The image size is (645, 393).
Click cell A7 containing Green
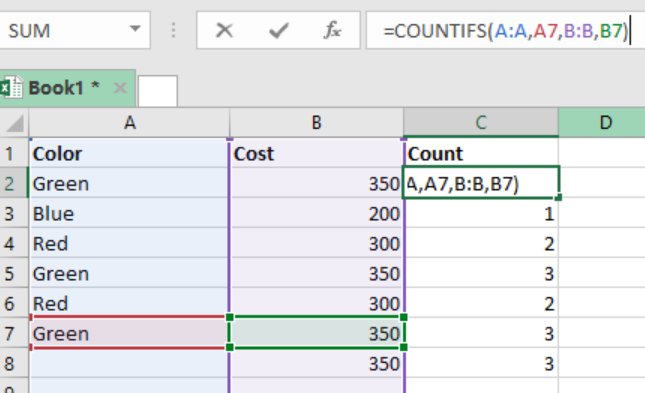129,333
